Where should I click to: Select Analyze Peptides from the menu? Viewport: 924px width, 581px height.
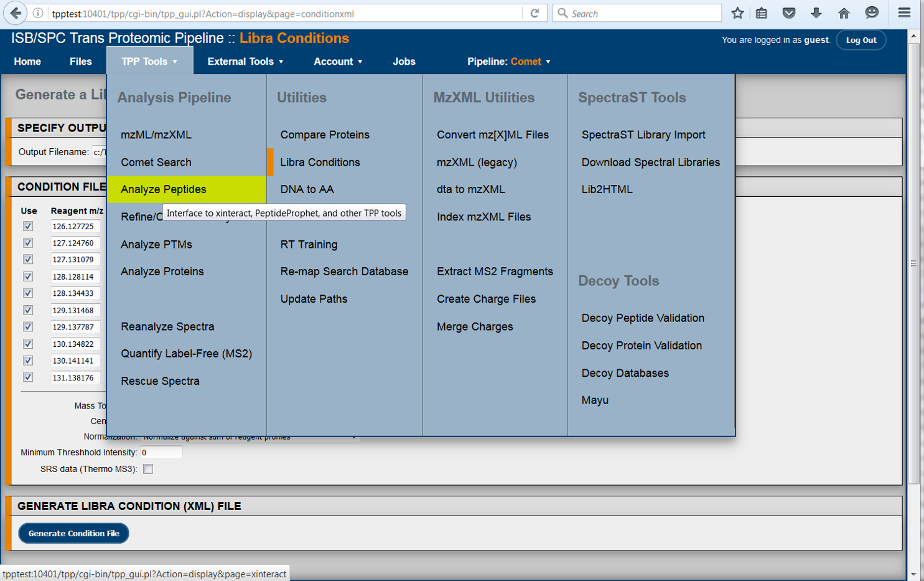tap(164, 189)
